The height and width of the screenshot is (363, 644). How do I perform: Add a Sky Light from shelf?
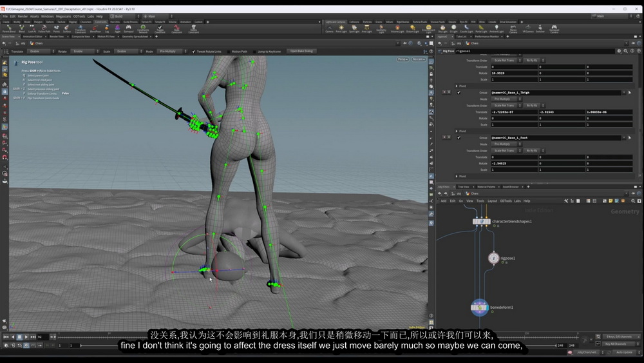[442, 29]
